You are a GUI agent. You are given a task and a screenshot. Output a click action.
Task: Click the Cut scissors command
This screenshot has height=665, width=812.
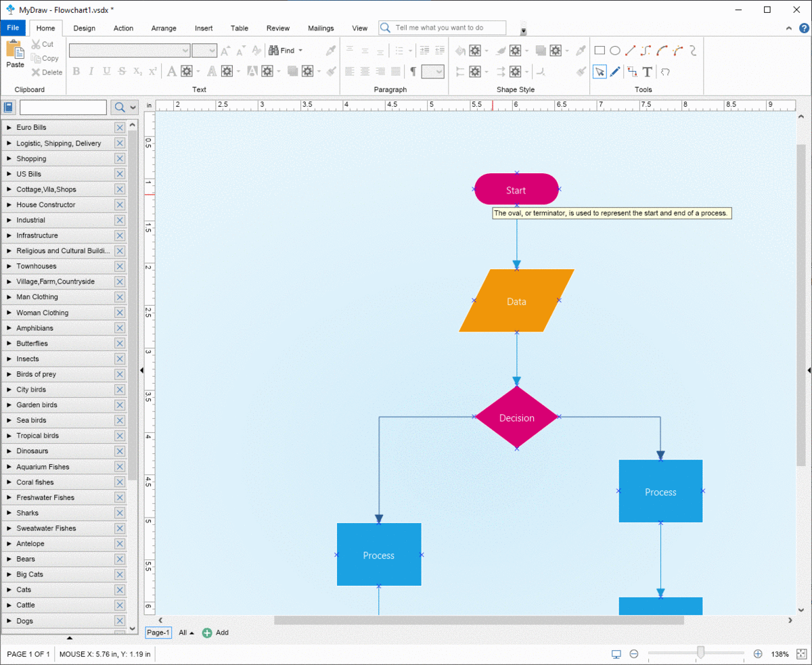pyautogui.click(x=42, y=44)
